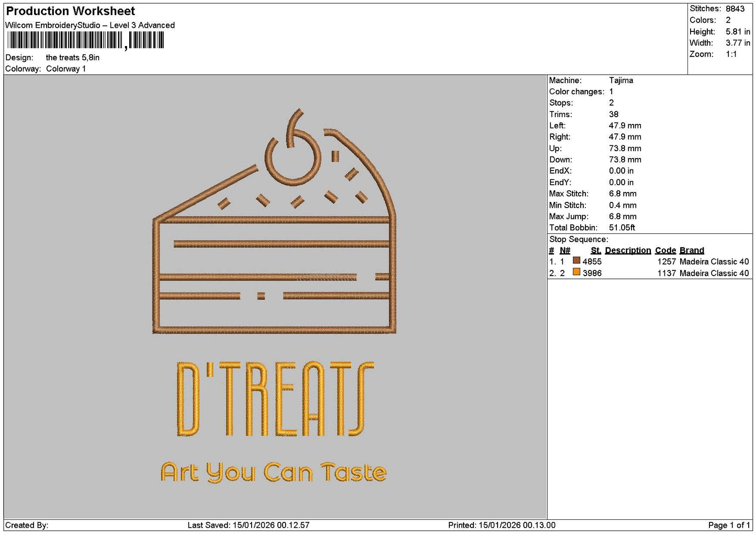Viewport: 756px width, 534px height.
Task: Click the brown thread color swatch 1257
Action: click(x=576, y=260)
